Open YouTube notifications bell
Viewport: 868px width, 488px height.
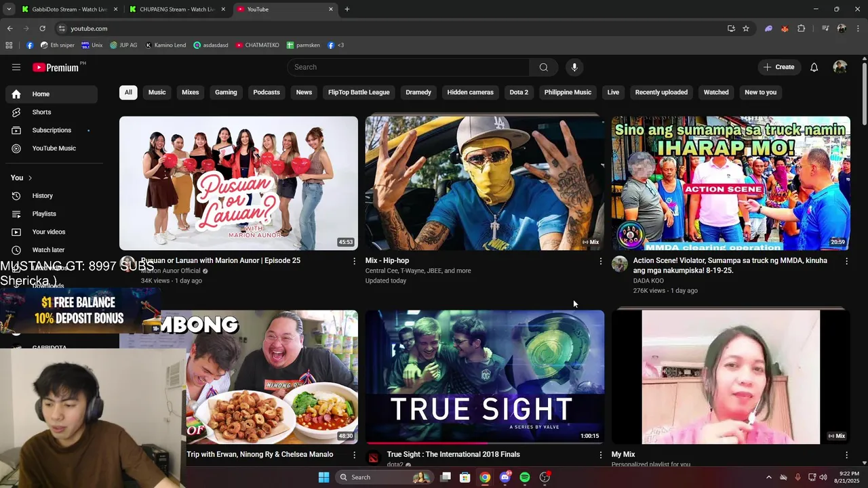click(814, 67)
